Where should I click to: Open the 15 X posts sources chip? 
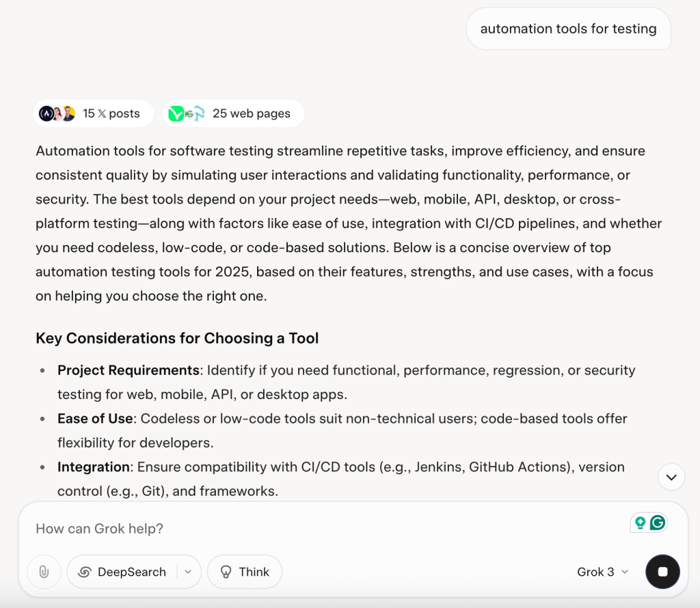[93, 114]
